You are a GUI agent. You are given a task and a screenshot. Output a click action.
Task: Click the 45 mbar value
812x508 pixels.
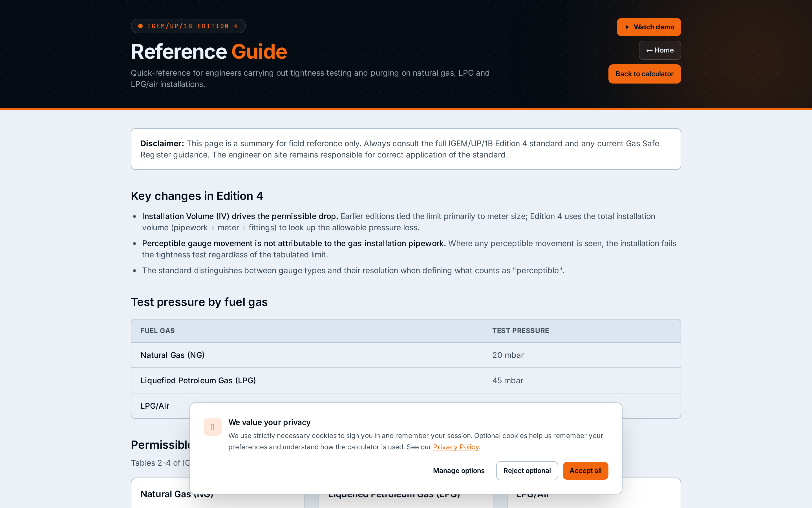point(507,380)
